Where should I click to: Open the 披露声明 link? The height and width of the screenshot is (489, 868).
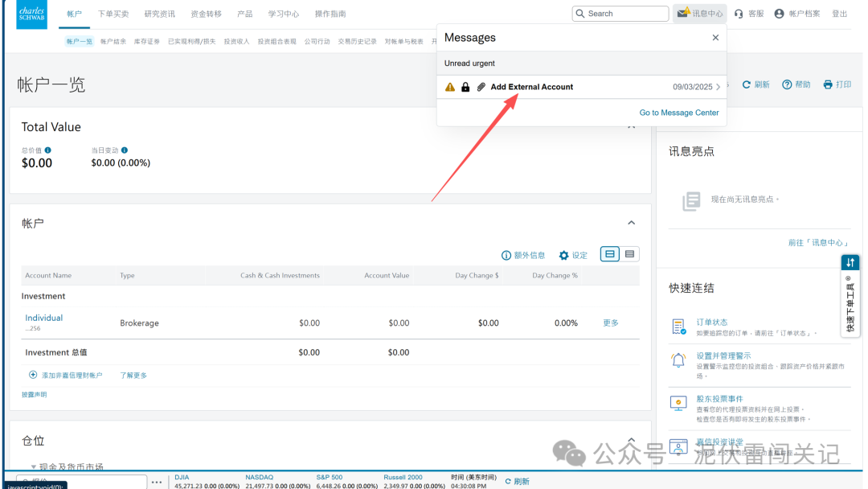pyautogui.click(x=35, y=394)
